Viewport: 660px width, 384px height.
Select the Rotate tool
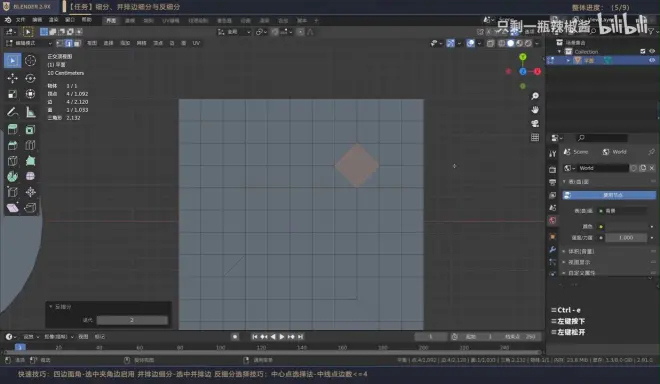click(x=30, y=78)
